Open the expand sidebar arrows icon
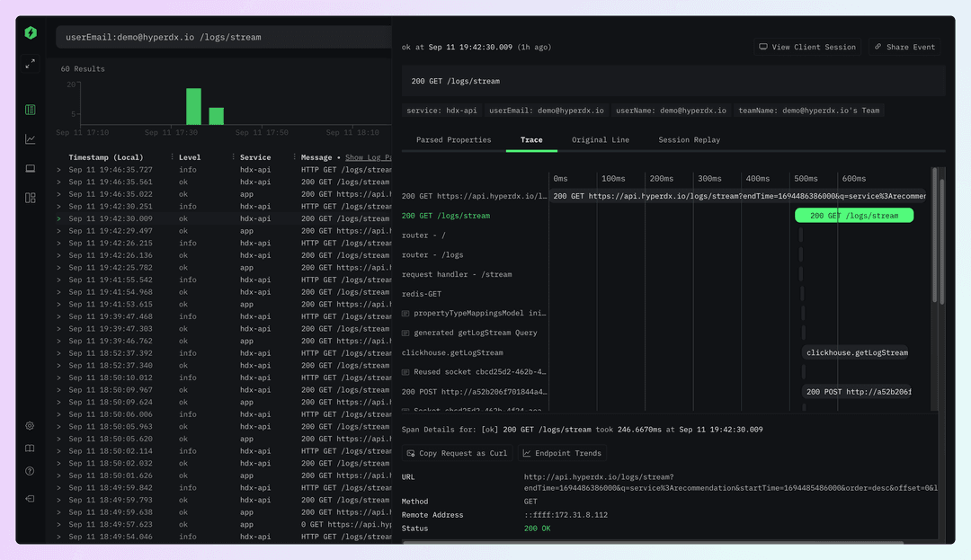The width and height of the screenshot is (971, 560). pos(29,64)
